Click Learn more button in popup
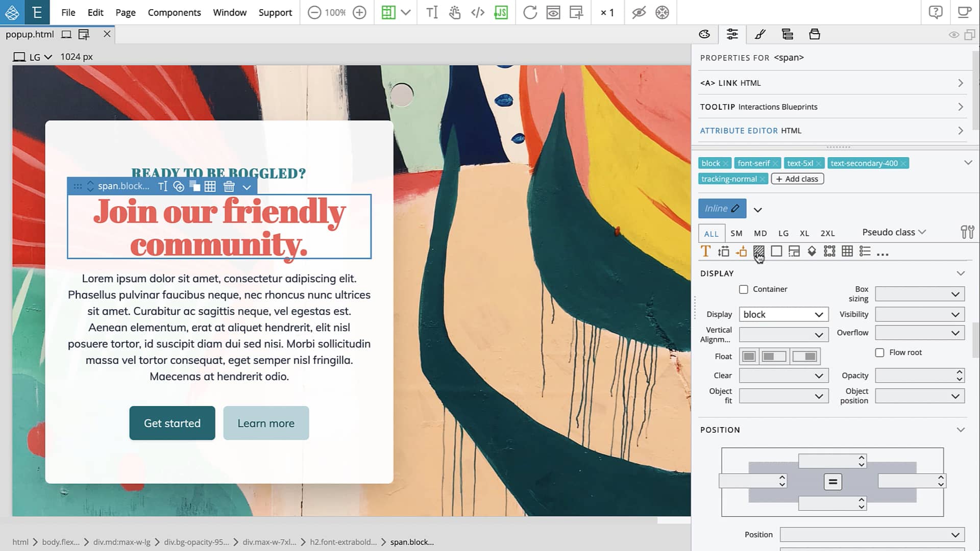 click(x=266, y=422)
